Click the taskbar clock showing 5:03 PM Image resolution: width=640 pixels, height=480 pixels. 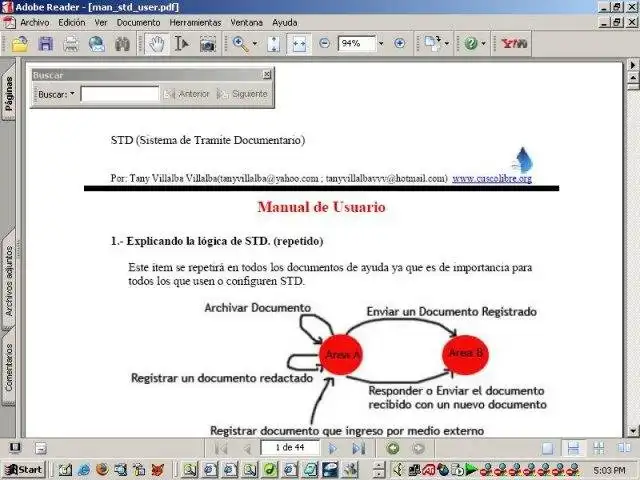point(609,471)
